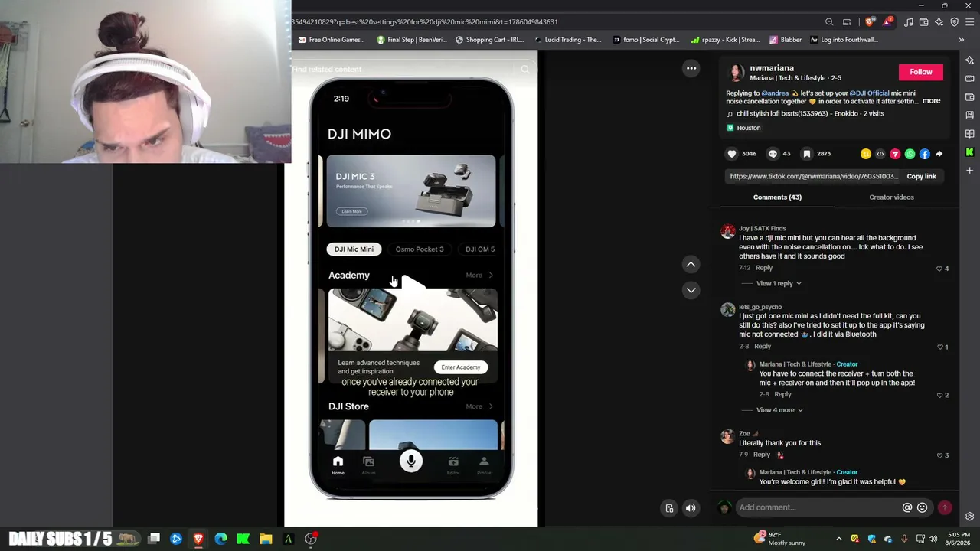
Task: Open the chill stylish lofi beats sound
Action: 805,114
